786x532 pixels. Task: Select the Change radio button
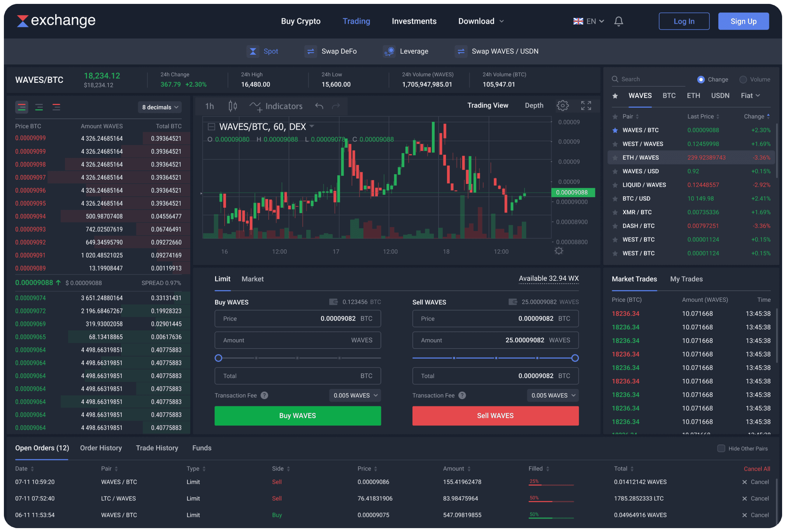point(701,79)
